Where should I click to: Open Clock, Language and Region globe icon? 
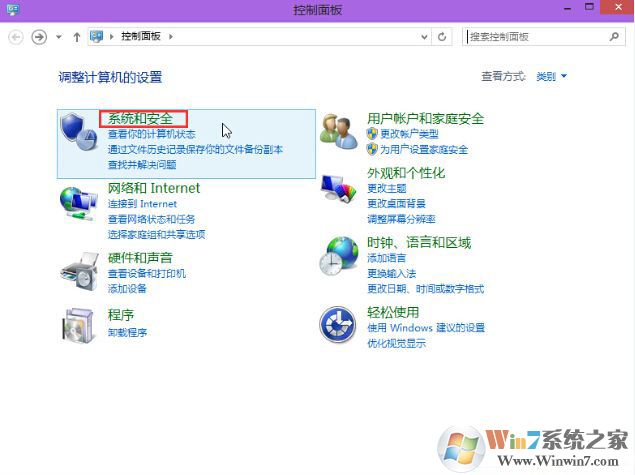click(x=339, y=256)
